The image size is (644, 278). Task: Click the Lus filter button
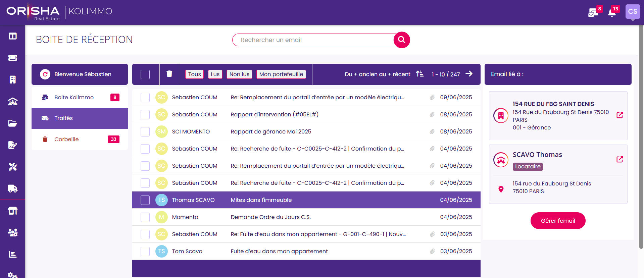click(x=215, y=74)
